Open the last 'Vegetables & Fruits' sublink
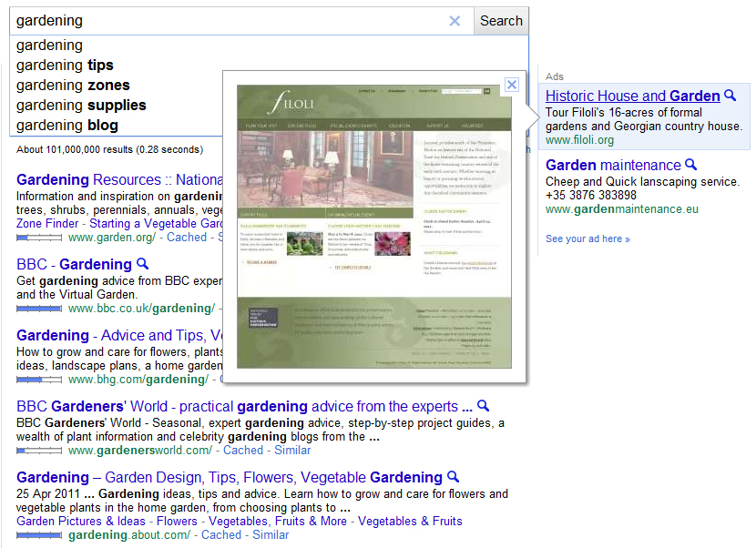The width and height of the screenshot is (756, 548). 410,522
